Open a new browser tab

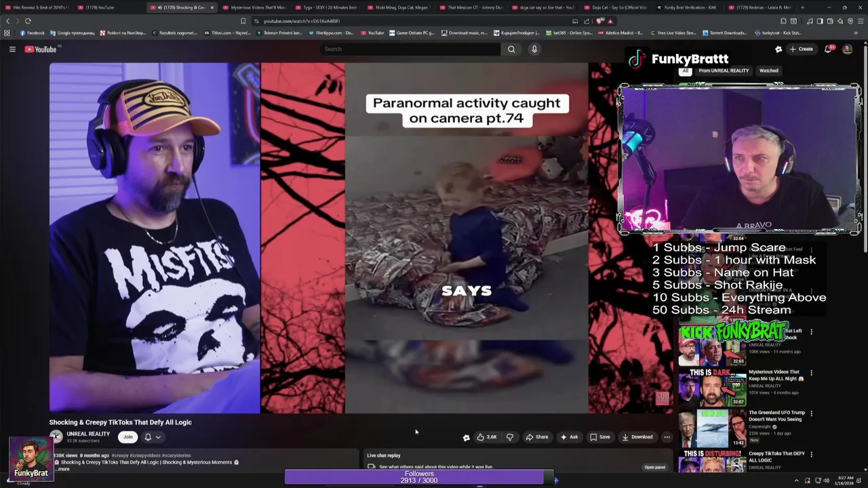point(802,7)
